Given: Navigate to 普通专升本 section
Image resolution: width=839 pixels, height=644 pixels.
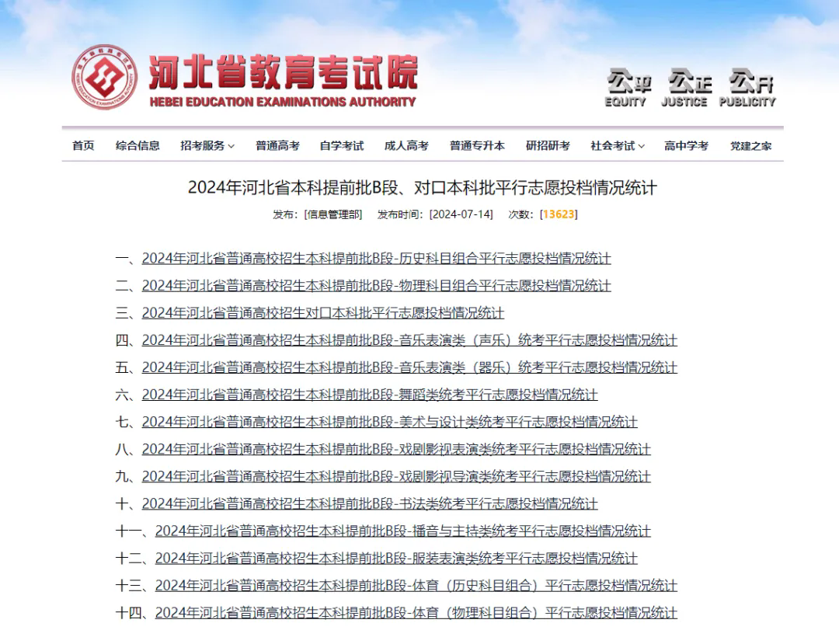Looking at the screenshot, I should click(x=477, y=145).
